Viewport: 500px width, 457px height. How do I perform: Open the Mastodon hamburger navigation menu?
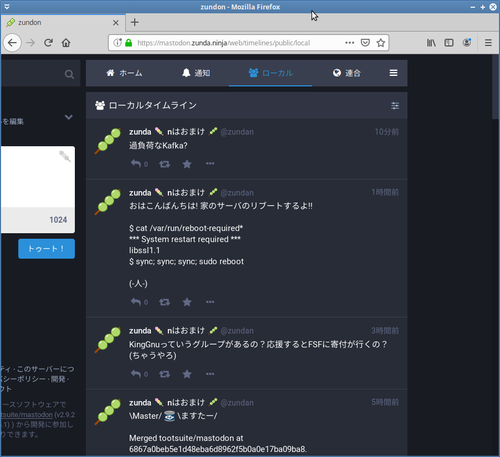[393, 73]
